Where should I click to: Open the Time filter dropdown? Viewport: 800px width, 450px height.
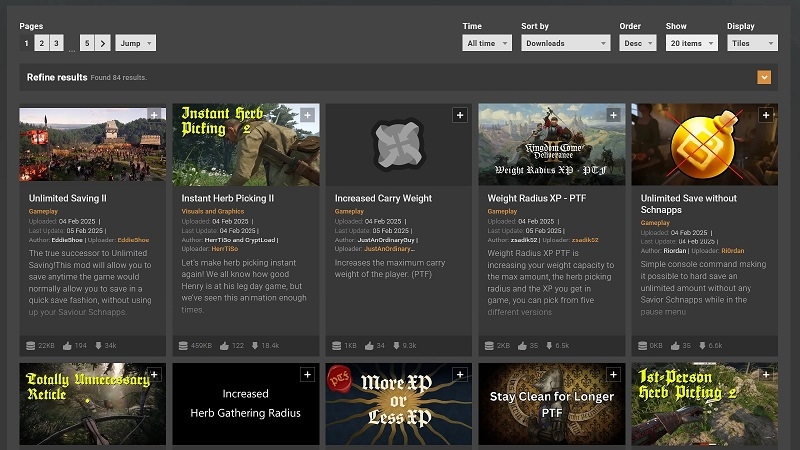pos(488,43)
